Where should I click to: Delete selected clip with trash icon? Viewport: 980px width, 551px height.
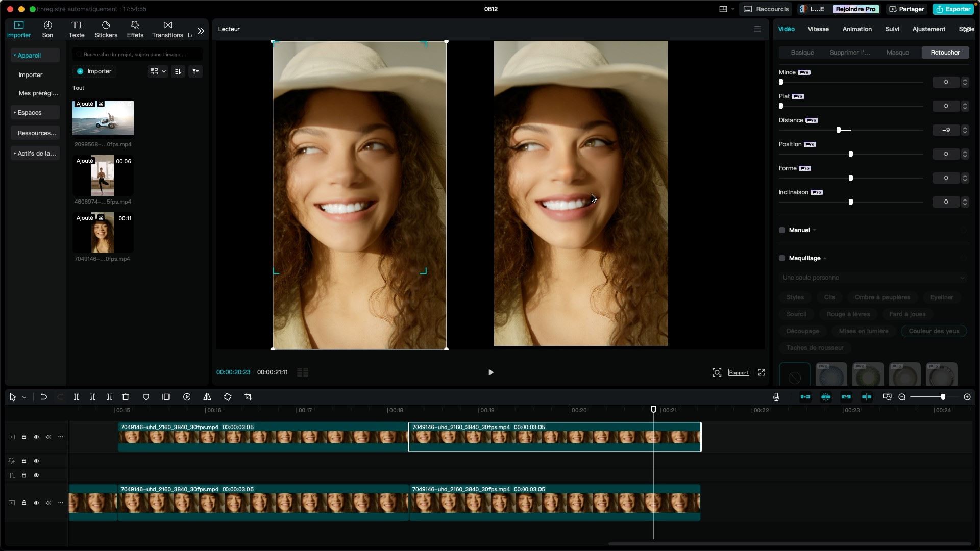126,397
